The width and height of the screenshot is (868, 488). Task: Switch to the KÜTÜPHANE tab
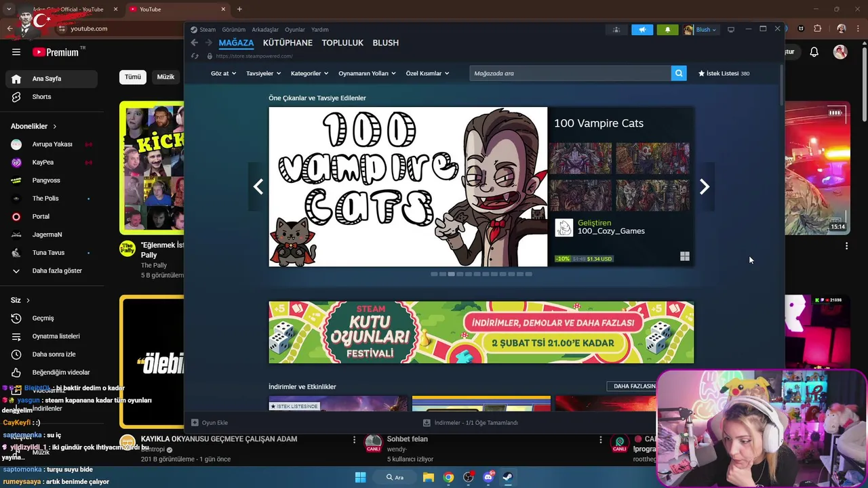coord(288,43)
